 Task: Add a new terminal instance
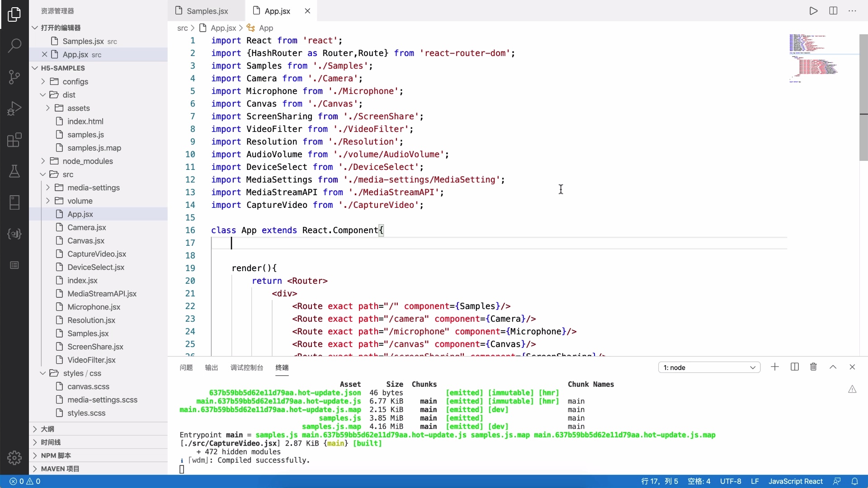775,367
